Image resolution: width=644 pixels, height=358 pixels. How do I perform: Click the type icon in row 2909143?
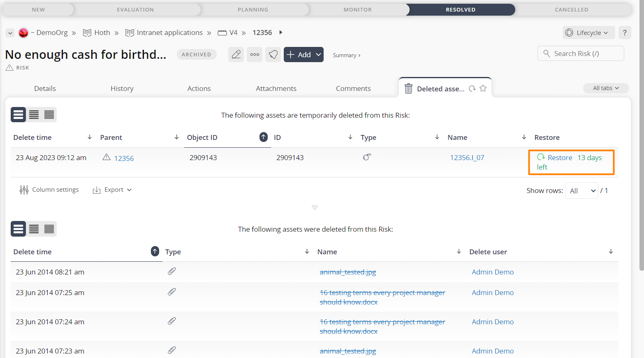(x=367, y=157)
